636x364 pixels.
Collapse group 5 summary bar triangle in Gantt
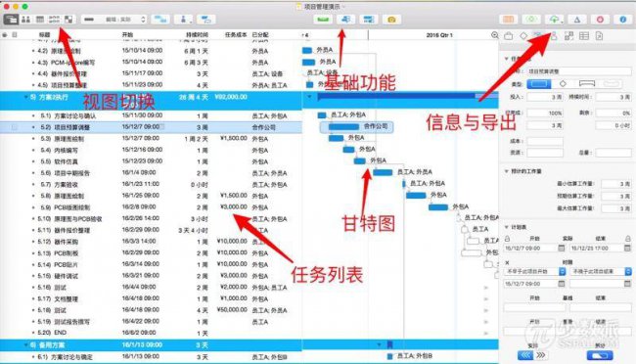point(309,97)
